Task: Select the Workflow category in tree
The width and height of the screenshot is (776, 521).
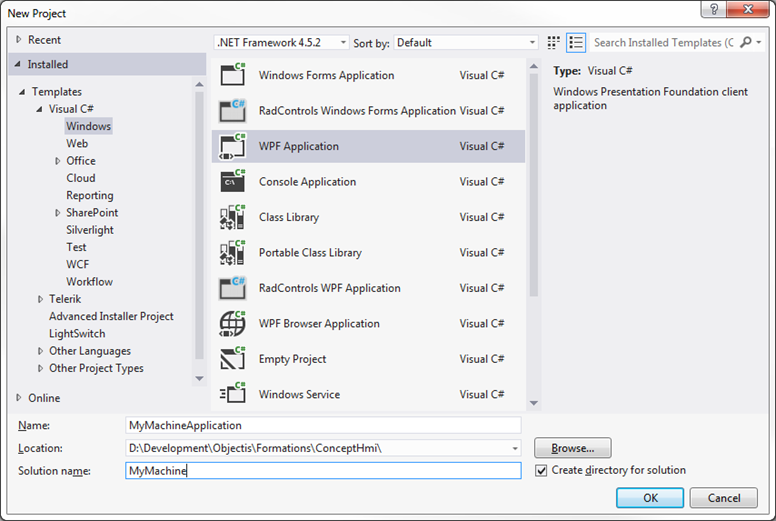Action: (90, 282)
